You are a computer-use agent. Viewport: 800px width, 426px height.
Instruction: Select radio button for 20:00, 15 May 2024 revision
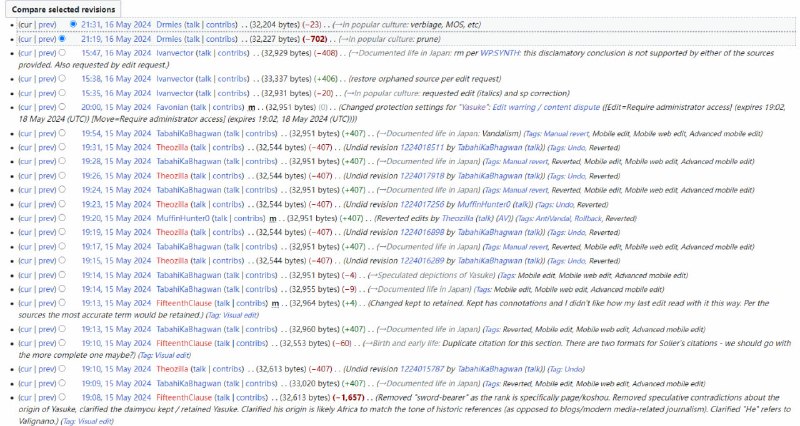[62, 107]
